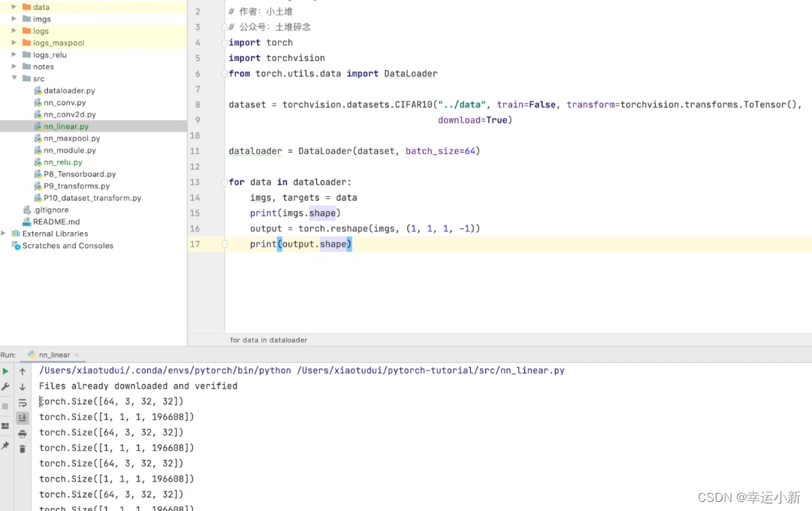Expand the imgs folder
This screenshot has height=511, width=812.
(x=14, y=19)
